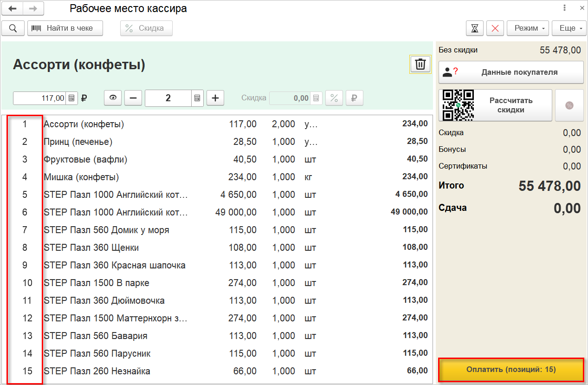Select row Фруктовые (вафли)

217,159
